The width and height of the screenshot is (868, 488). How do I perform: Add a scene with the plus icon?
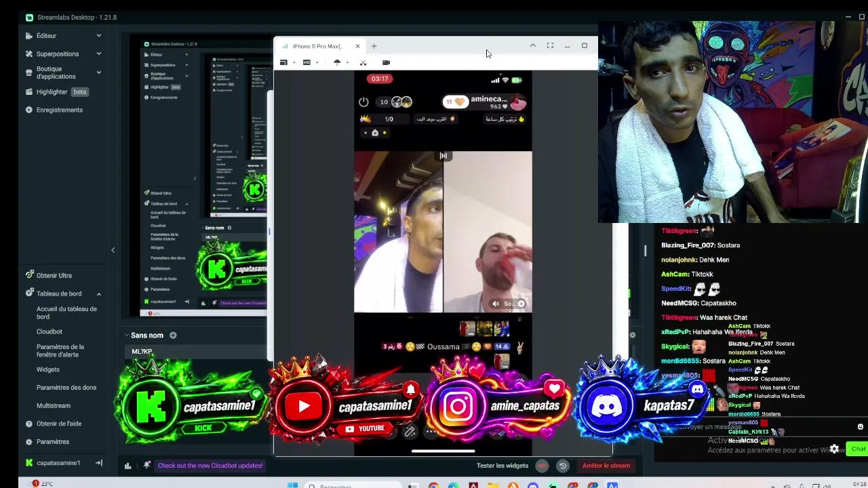[173, 335]
